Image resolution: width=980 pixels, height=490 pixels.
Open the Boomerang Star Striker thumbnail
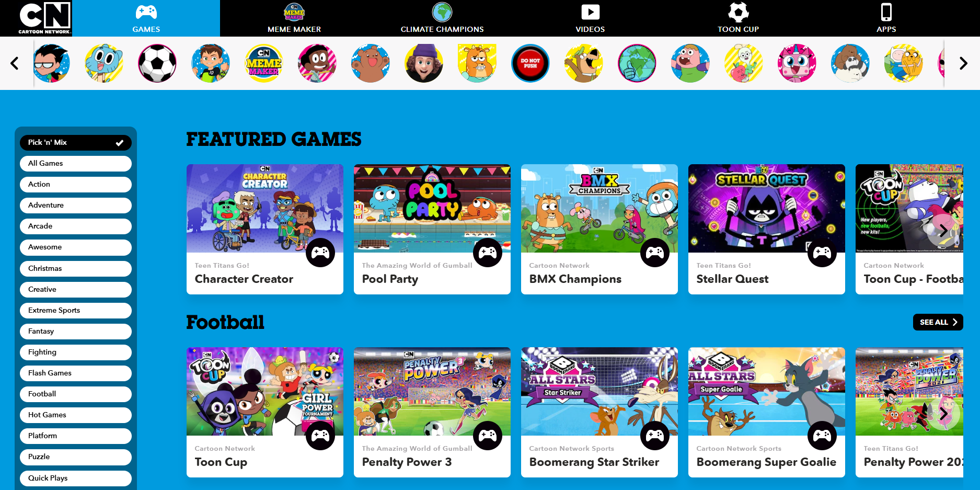coord(599,391)
